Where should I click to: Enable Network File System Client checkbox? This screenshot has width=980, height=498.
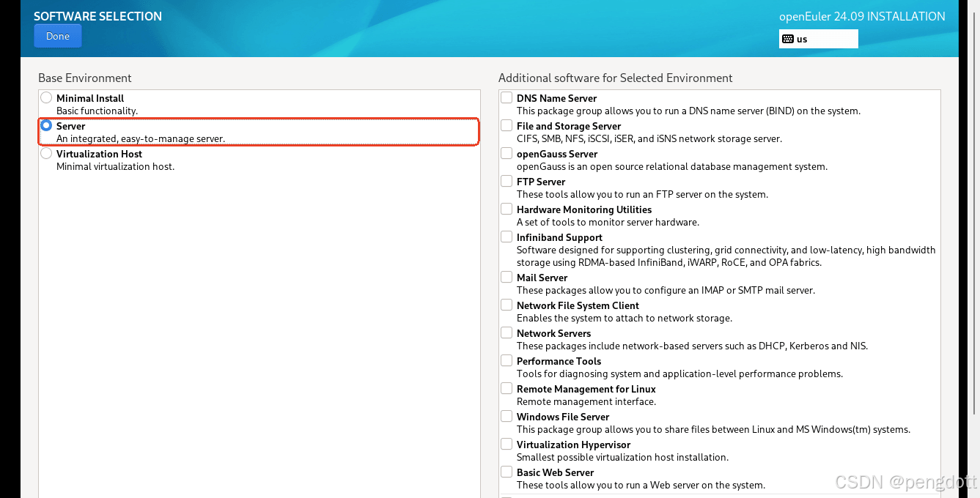[506, 305]
